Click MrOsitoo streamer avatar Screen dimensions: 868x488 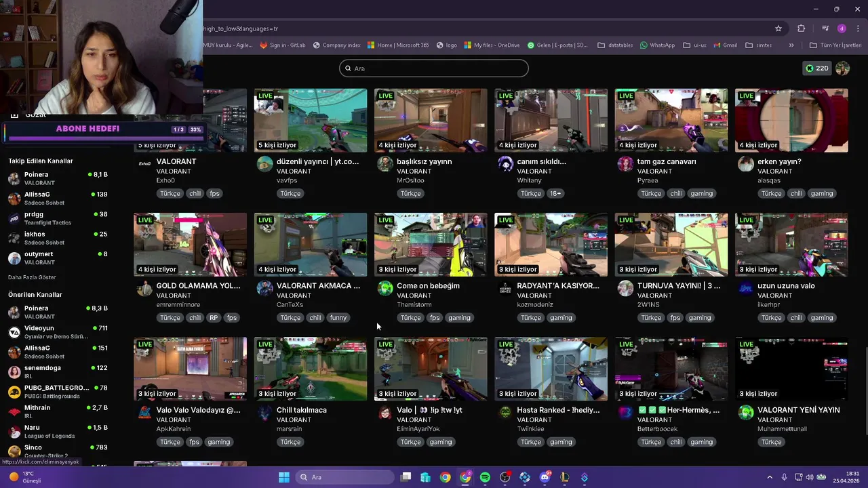[x=385, y=164]
